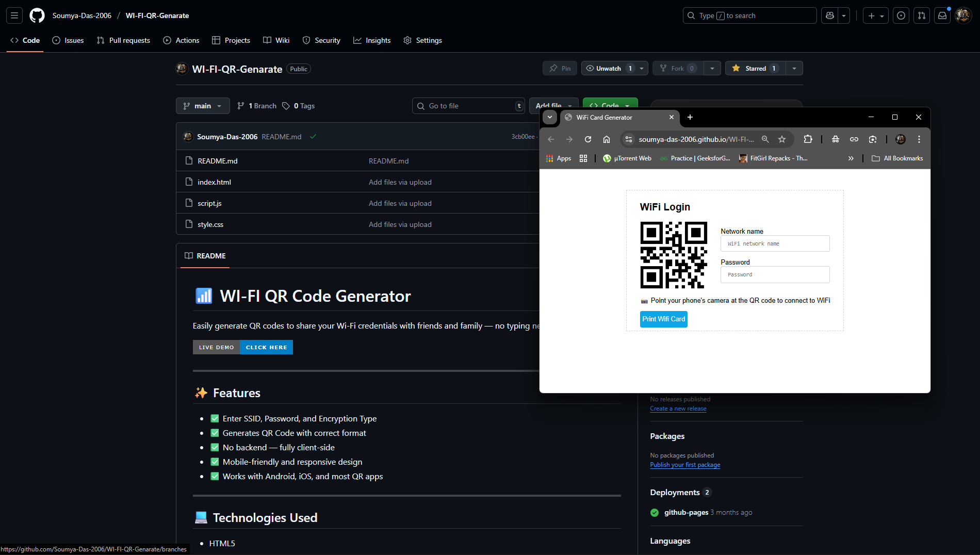
Task: Open All Bookmarks folder
Action: click(x=897, y=158)
